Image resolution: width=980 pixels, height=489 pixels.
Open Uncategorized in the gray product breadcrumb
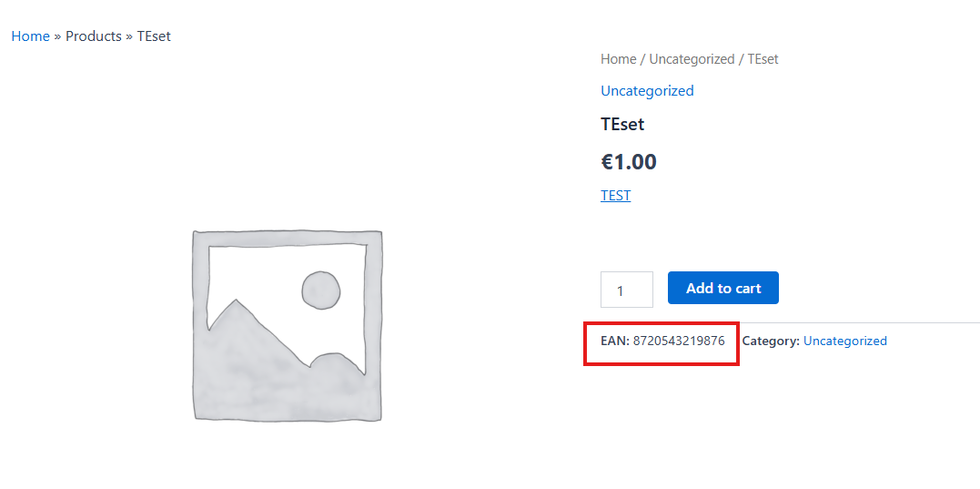[692, 59]
